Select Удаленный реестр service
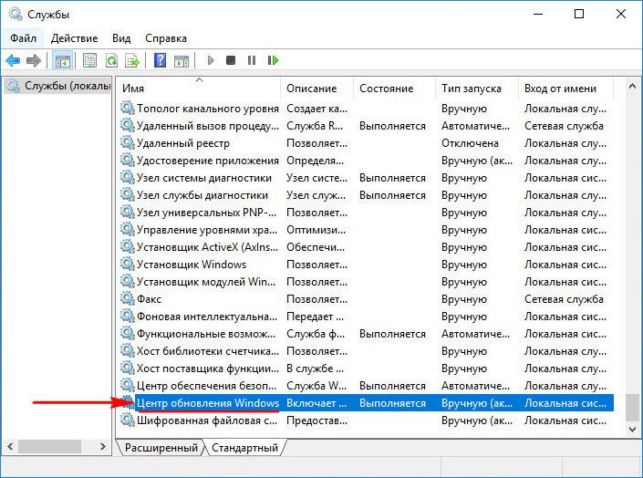 [x=367, y=143]
